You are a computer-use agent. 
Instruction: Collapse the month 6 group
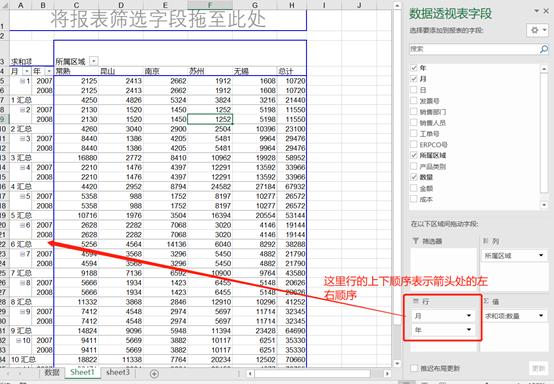[22, 225]
